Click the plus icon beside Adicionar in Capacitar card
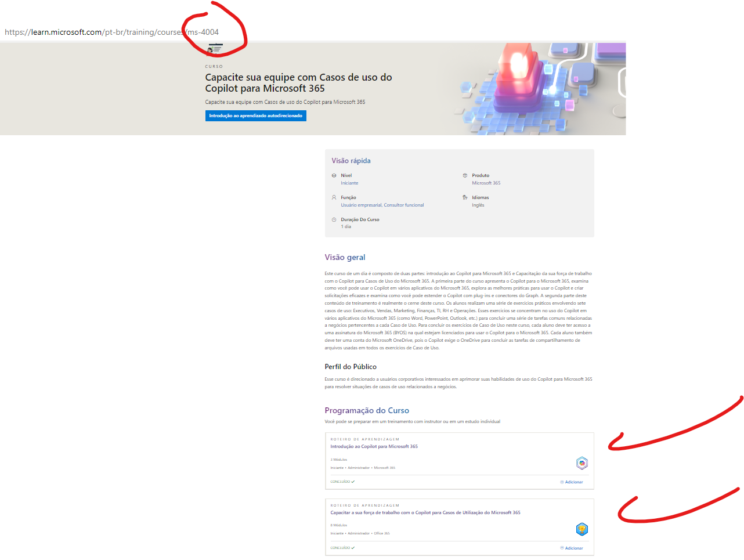This screenshot has width=744, height=560. (562, 548)
